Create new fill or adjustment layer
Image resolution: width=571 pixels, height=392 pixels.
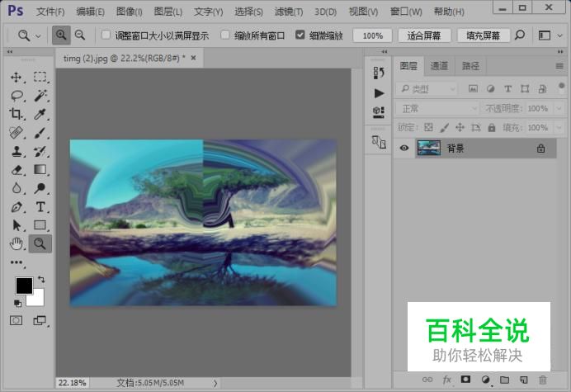(485, 380)
